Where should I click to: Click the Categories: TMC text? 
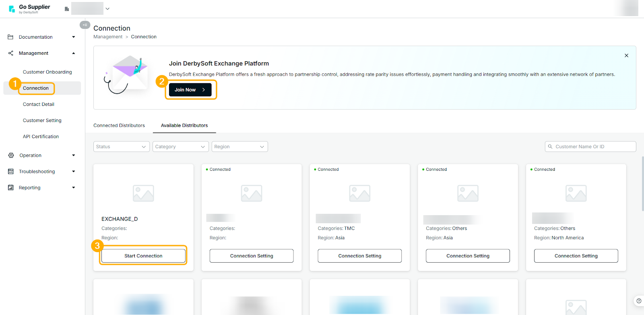click(336, 228)
